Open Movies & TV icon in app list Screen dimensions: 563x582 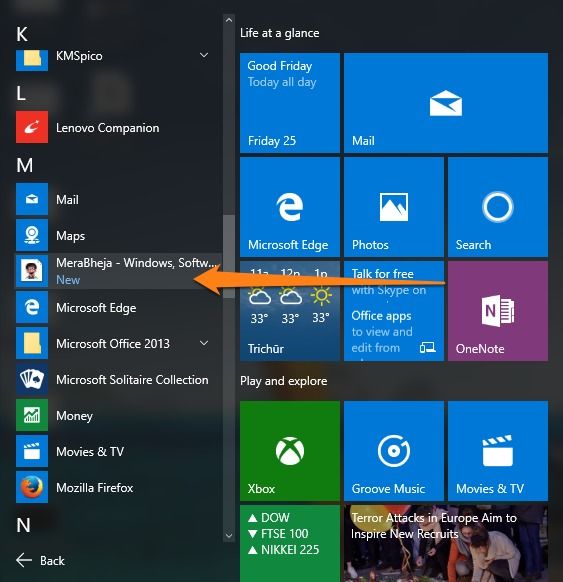32,451
